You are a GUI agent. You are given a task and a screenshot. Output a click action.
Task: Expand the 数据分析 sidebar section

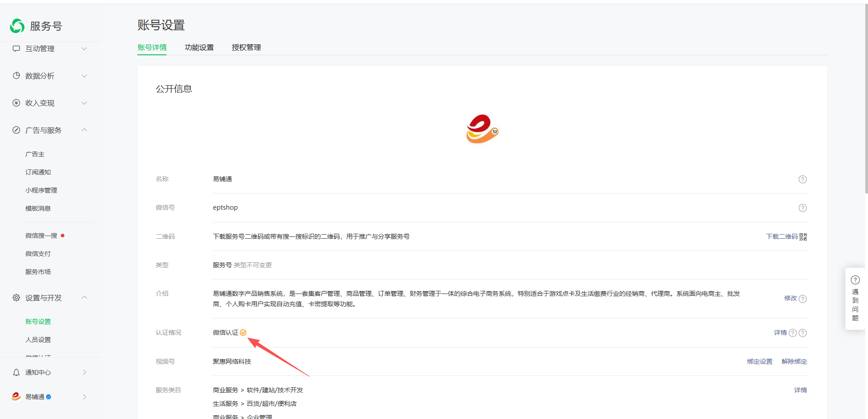[84, 76]
